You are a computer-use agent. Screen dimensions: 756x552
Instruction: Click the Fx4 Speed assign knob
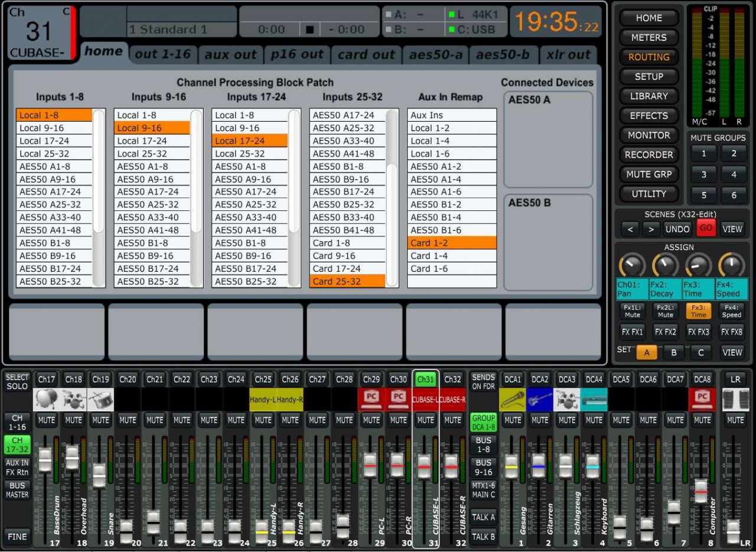point(731,265)
